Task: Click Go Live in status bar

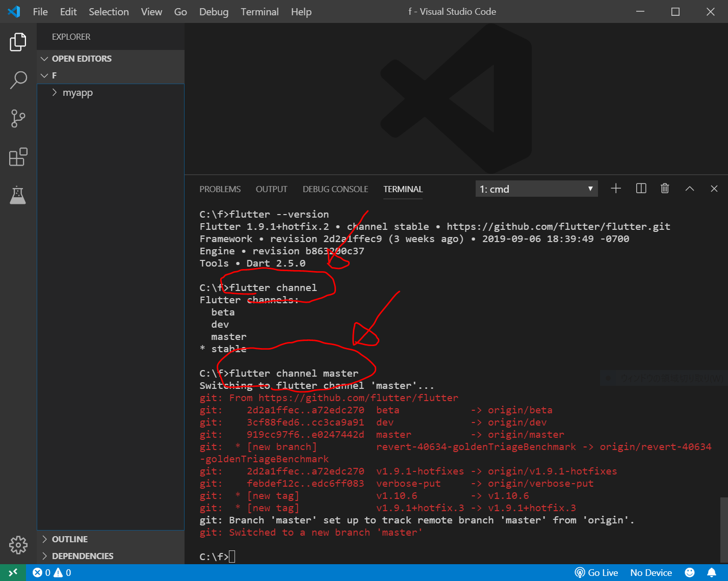Action: click(596, 572)
